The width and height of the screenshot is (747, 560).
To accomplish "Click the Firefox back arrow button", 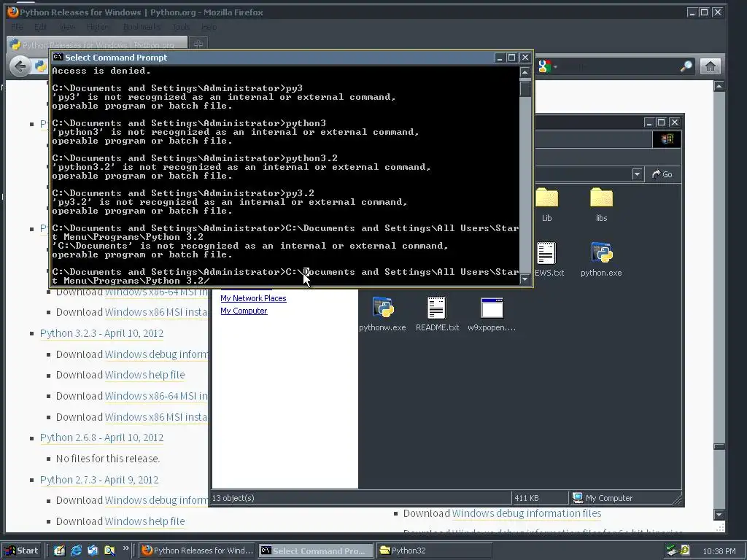I will coord(20,66).
